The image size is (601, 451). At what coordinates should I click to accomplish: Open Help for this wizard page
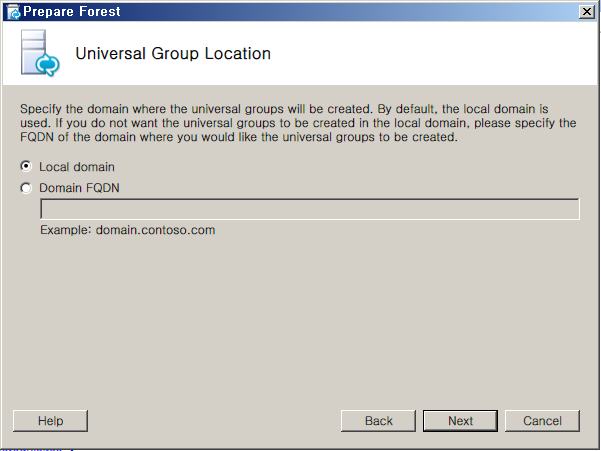tap(50, 421)
